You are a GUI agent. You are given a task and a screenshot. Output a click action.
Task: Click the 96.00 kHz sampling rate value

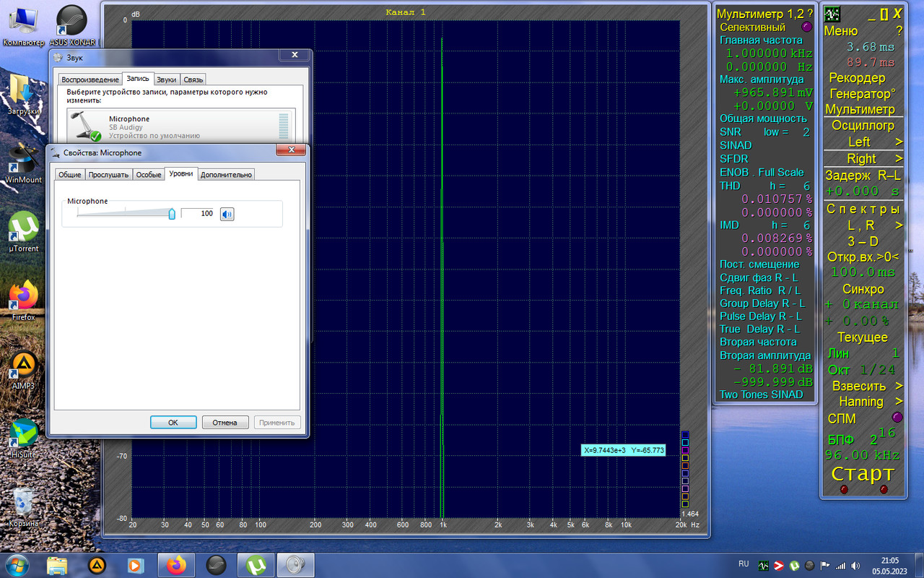click(863, 455)
